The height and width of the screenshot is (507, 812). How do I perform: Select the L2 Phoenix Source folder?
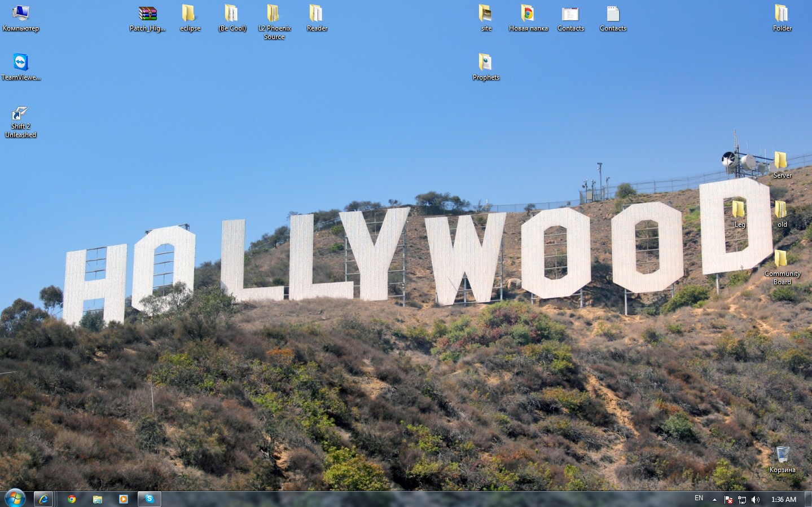click(x=274, y=23)
